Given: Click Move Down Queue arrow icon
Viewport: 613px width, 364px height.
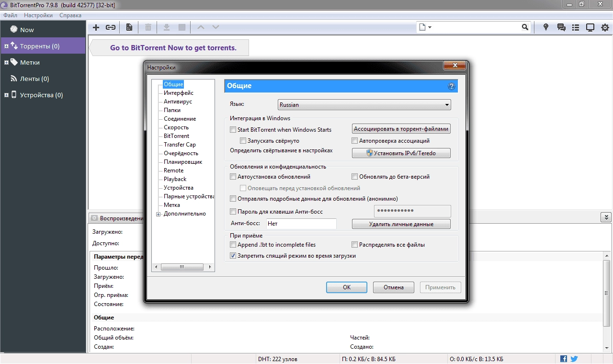Looking at the screenshot, I should [216, 27].
